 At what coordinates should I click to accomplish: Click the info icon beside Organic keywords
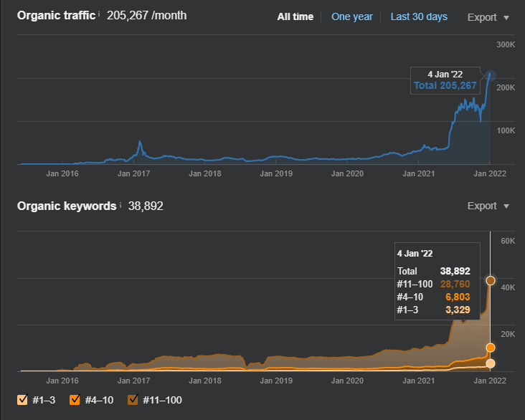(120, 205)
